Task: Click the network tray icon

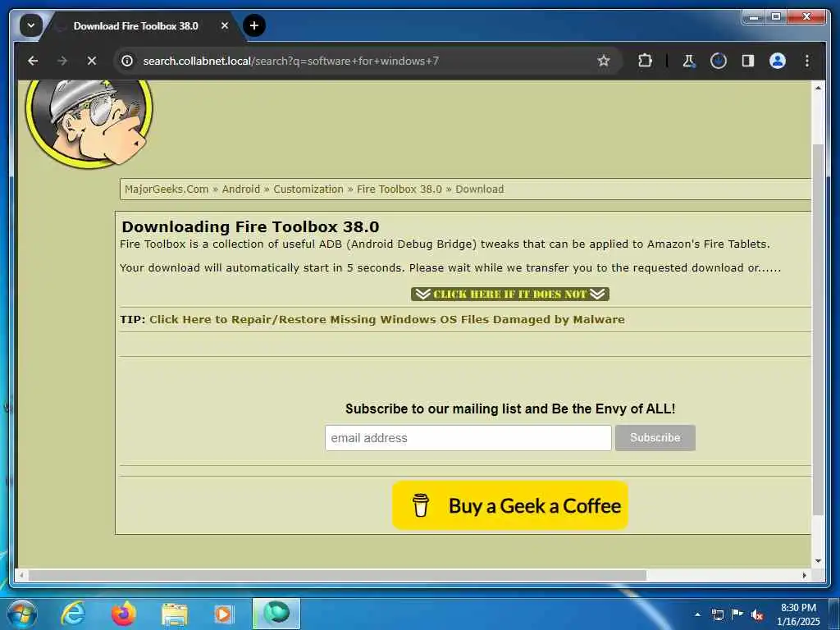Action: (717, 614)
